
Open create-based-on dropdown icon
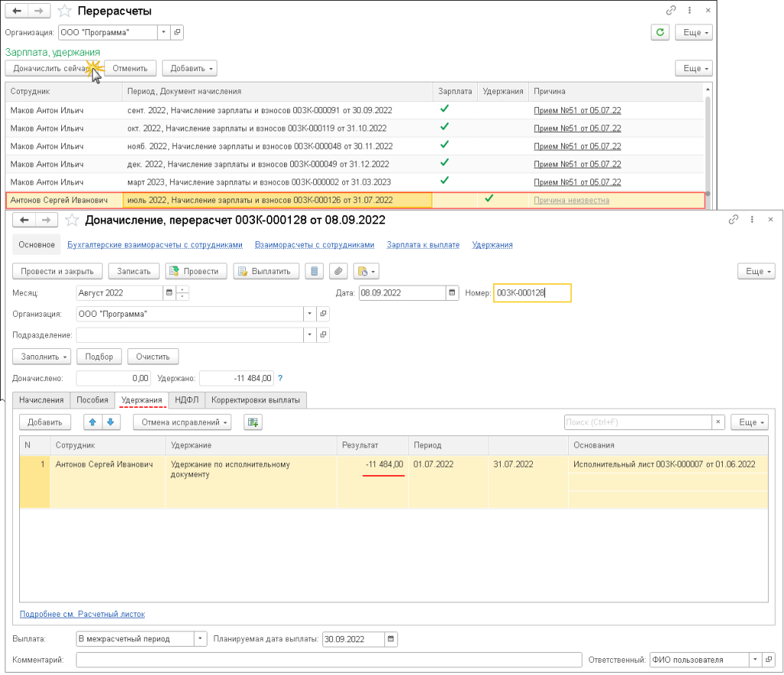(x=367, y=271)
